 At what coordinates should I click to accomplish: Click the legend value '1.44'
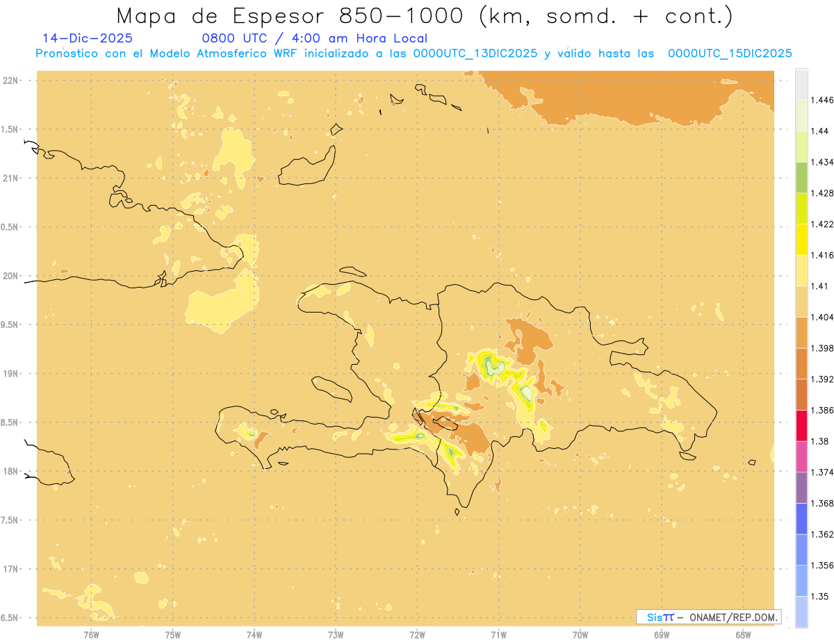click(x=819, y=131)
